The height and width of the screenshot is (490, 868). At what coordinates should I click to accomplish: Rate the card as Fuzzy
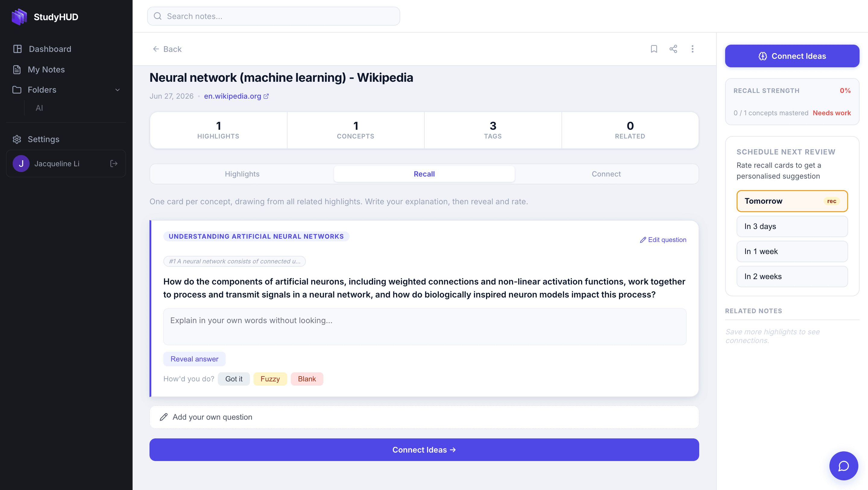(x=270, y=379)
